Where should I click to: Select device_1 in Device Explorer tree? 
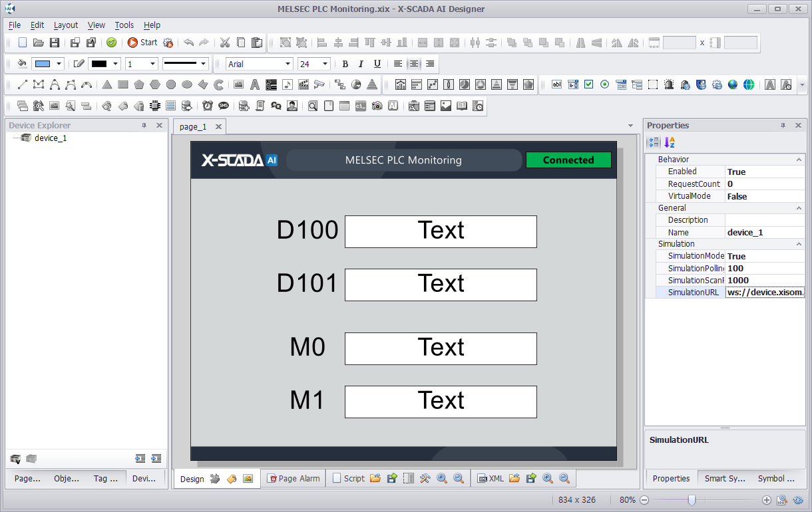pyautogui.click(x=51, y=138)
